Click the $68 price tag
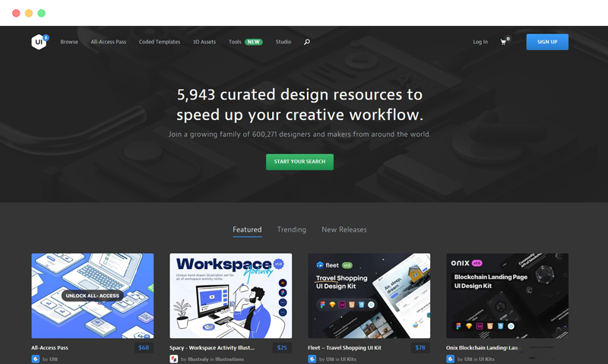Image resolution: width=608 pixels, height=364 pixels. (144, 348)
